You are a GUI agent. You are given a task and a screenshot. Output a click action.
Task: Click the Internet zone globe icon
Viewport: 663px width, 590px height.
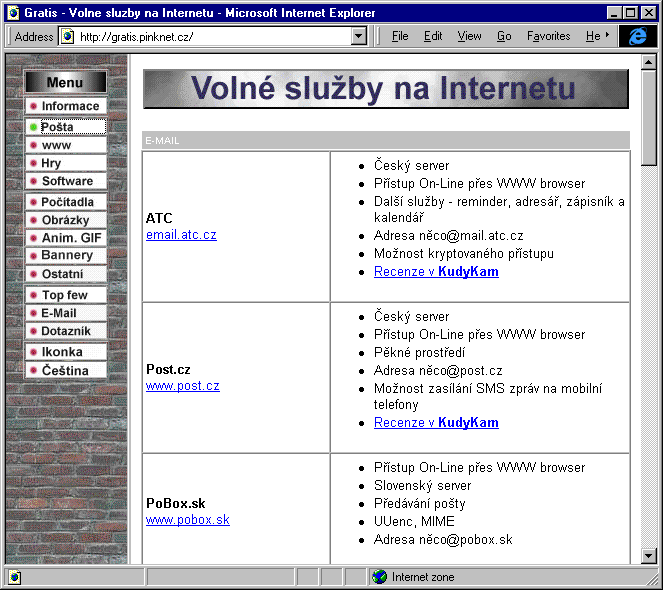tap(379, 576)
